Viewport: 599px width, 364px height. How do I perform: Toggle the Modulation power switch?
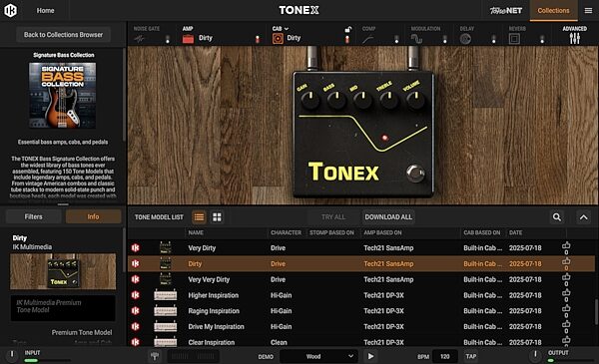[444, 39]
